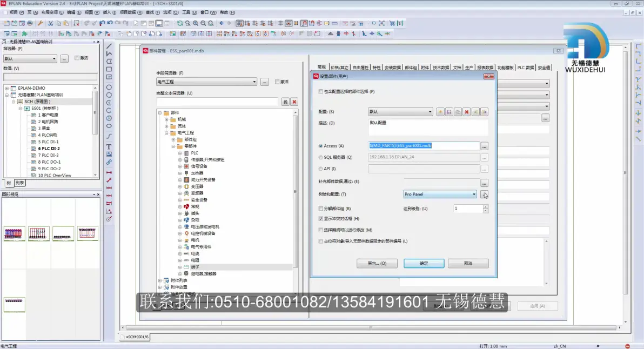Delete configuration with red X icon
This screenshot has width=644, height=349.
click(467, 112)
